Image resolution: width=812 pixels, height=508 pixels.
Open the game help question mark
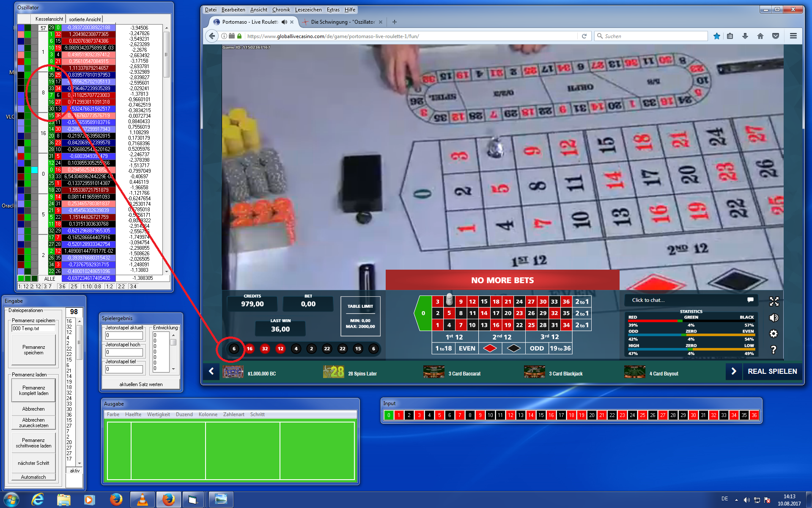(774, 350)
